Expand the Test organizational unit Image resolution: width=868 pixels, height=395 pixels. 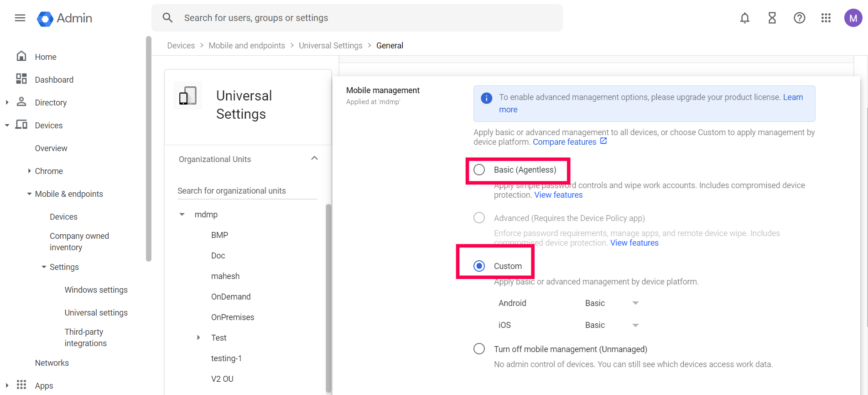[198, 338]
